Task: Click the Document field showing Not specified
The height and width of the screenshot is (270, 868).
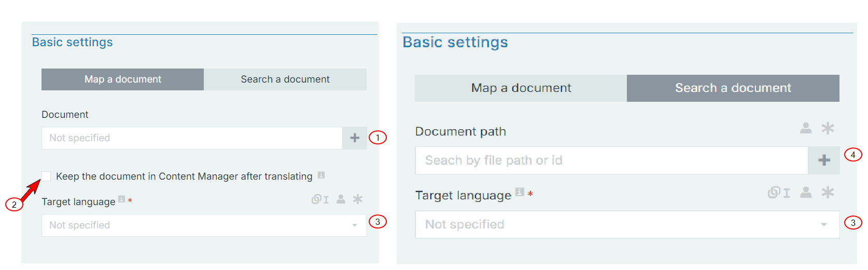Action: pos(192,138)
